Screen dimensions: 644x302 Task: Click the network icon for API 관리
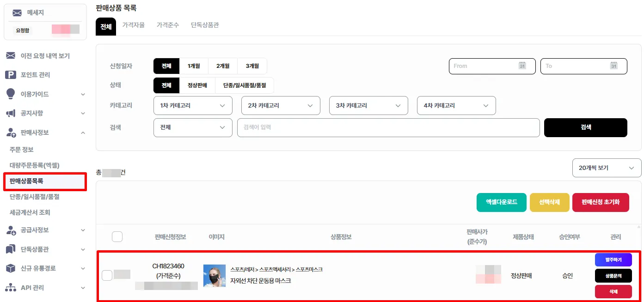coord(11,288)
